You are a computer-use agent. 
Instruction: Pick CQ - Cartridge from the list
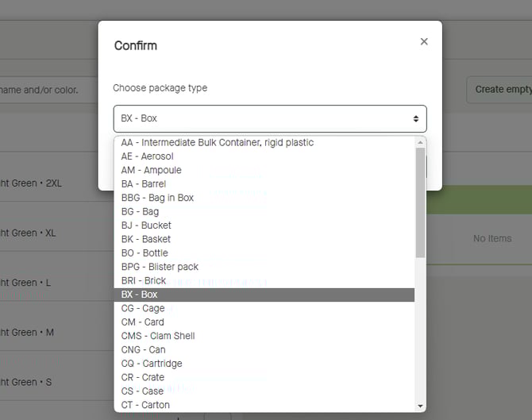pos(152,364)
